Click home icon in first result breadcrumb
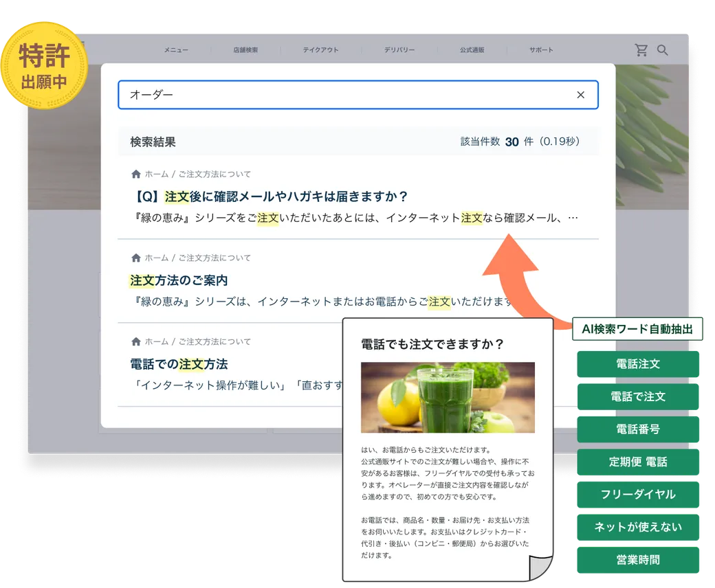The width and height of the screenshot is (715, 588). click(x=135, y=174)
